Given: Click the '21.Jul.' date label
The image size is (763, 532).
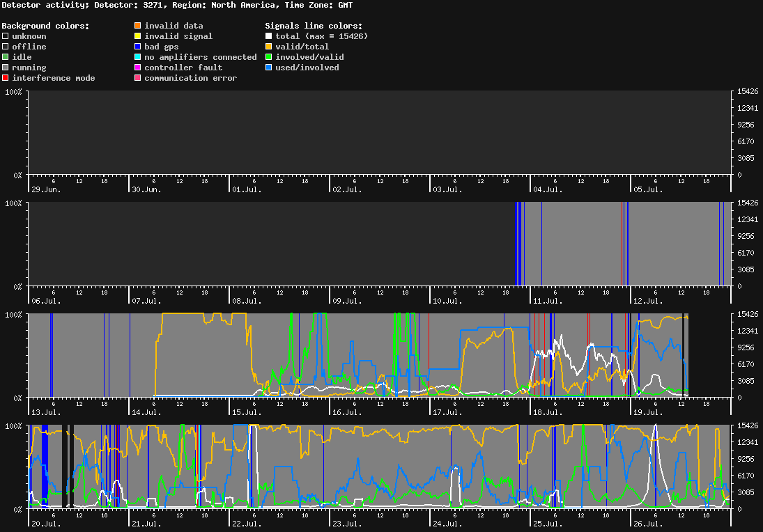Looking at the screenshot, I should [146, 524].
